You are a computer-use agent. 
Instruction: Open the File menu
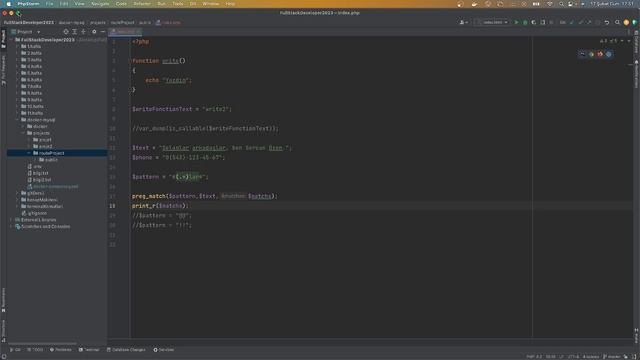tap(49, 4)
